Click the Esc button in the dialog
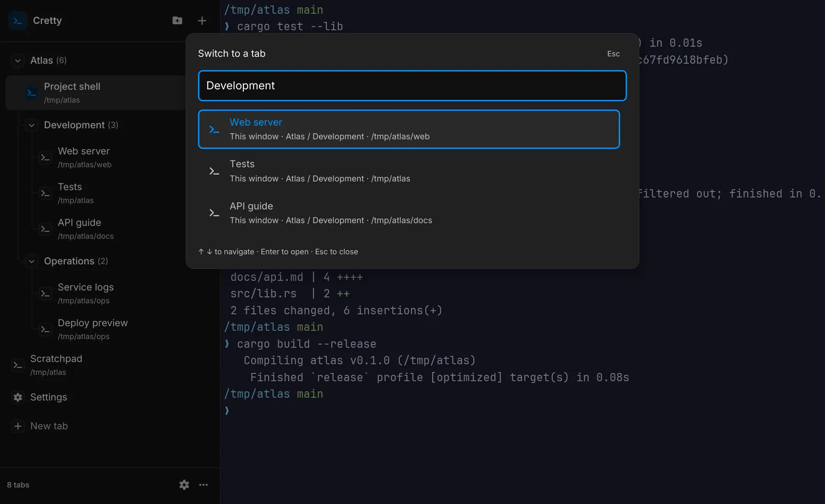The image size is (825, 504). (x=613, y=54)
